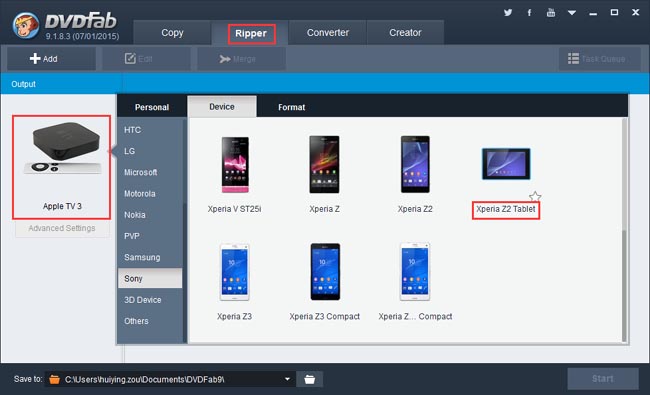The image size is (650, 395).
Task: Switch to the Ripper tab
Action: pyautogui.click(x=251, y=33)
